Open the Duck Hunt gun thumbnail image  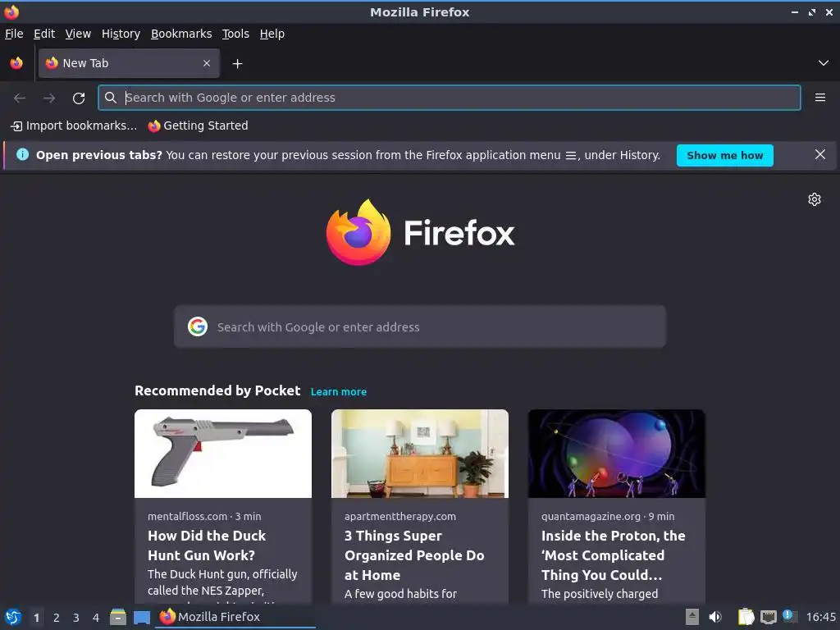223,454
